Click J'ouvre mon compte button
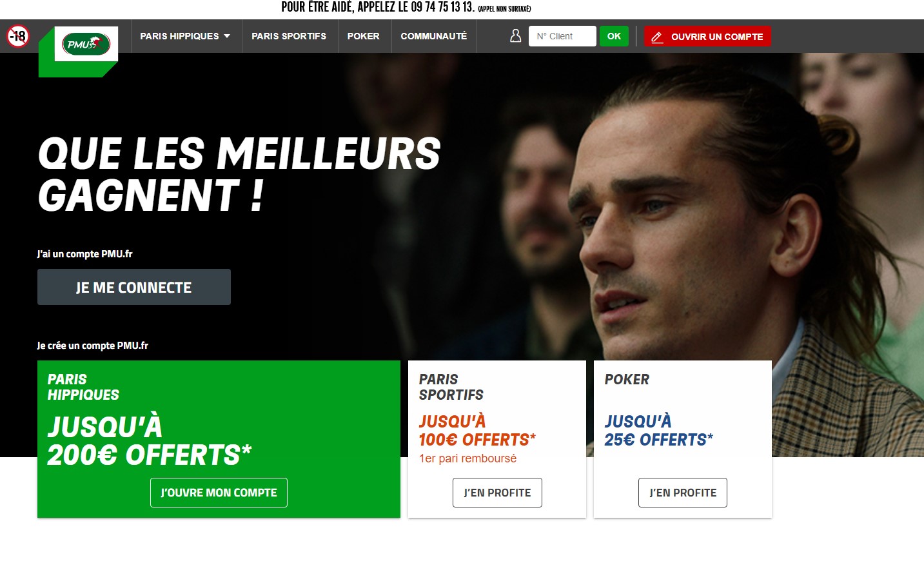This screenshot has width=924, height=561. 219,493
